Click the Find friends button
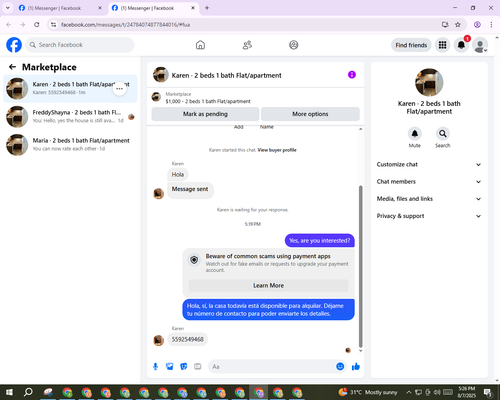The width and height of the screenshot is (500, 400). point(411,45)
